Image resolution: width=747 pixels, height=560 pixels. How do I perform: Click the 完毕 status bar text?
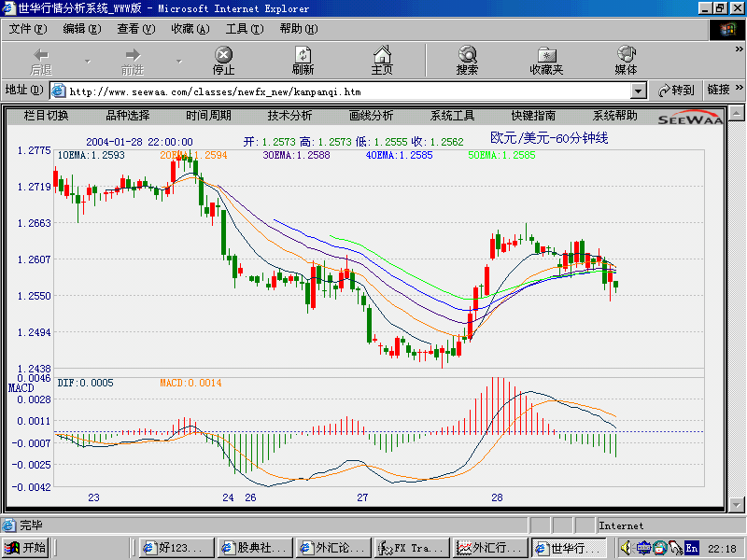(31, 525)
